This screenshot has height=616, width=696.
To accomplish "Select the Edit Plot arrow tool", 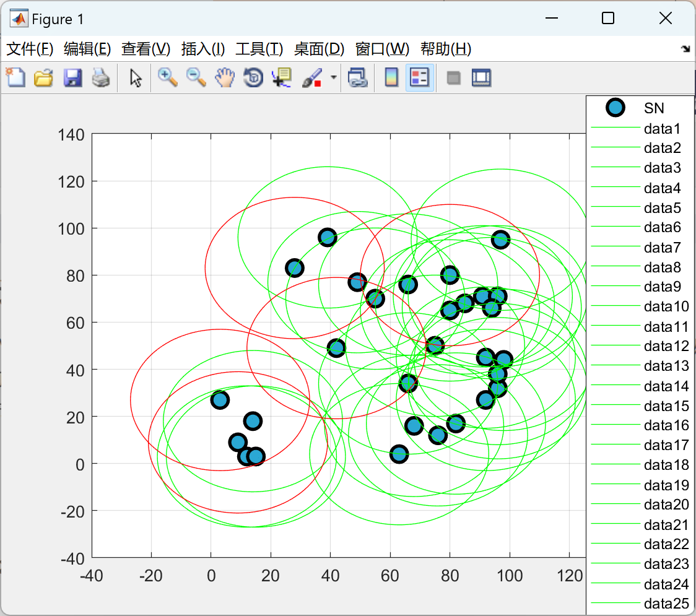I will pyautogui.click(x=136, y=78).
